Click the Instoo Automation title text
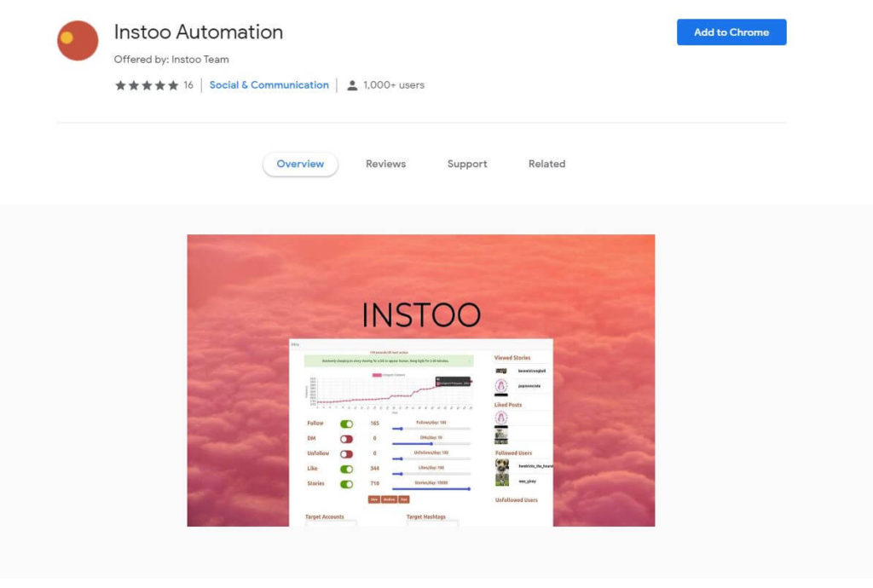The width and height of the screenshot is (873, 588). (x=198, y=32)
